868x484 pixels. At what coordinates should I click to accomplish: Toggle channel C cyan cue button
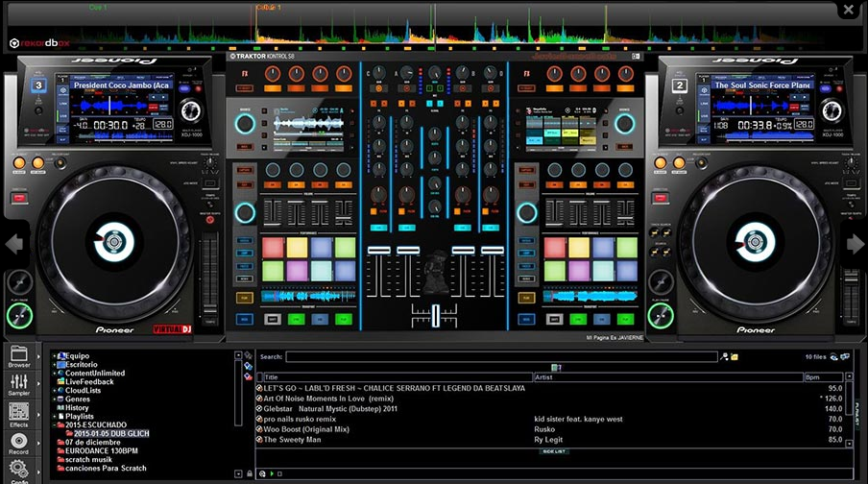378,228
